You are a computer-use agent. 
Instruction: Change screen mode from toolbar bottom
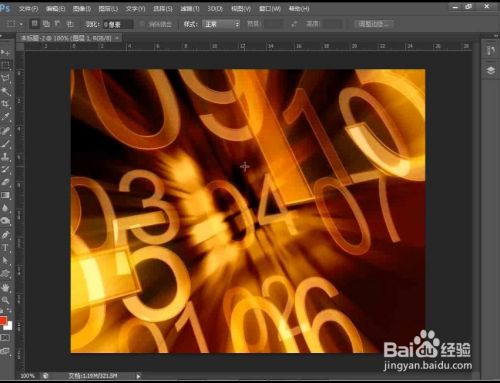pyautogui.click(x=5, y=351)
